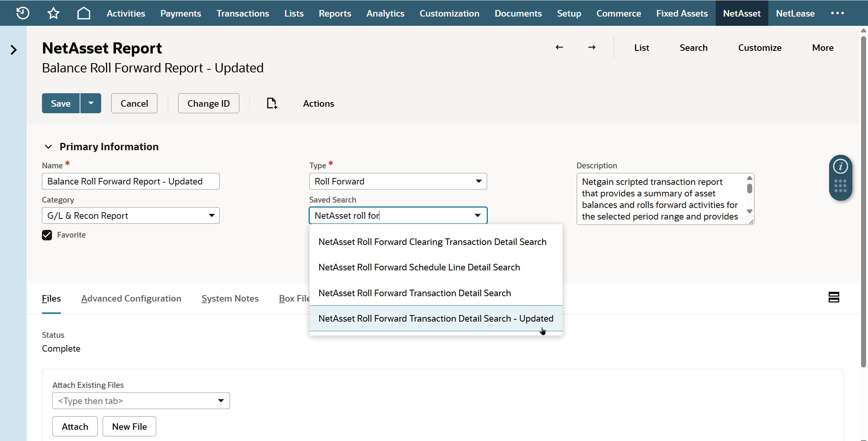Screen dimensions: 868x441
Task: Click the previous record left arrow
Action: pyautogui.click(x=559, y=47)
